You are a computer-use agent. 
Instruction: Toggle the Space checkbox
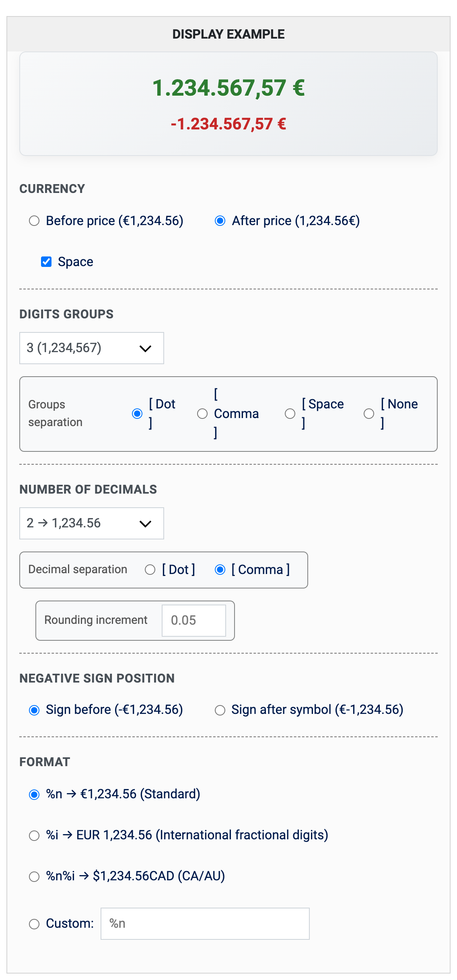(46, 262)
